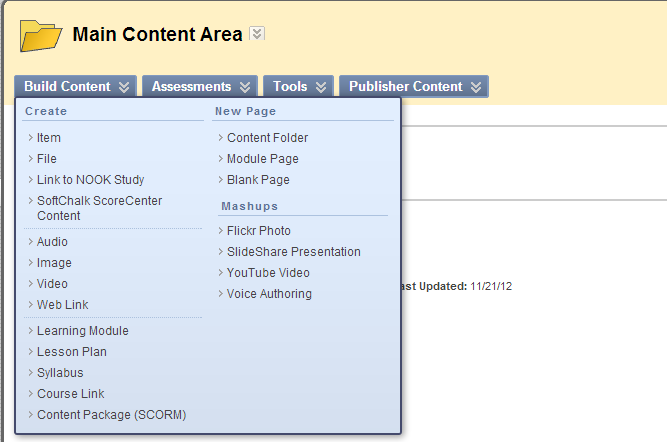Open the Assessments dropdown menu
Image resolution: width=667 pixels, height=442 pixels.
point(200,86)
